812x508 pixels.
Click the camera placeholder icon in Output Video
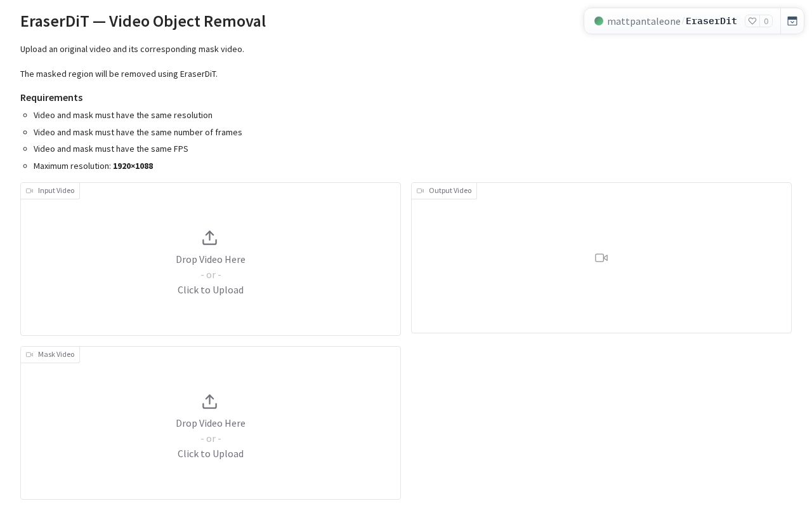coord(601,258)
